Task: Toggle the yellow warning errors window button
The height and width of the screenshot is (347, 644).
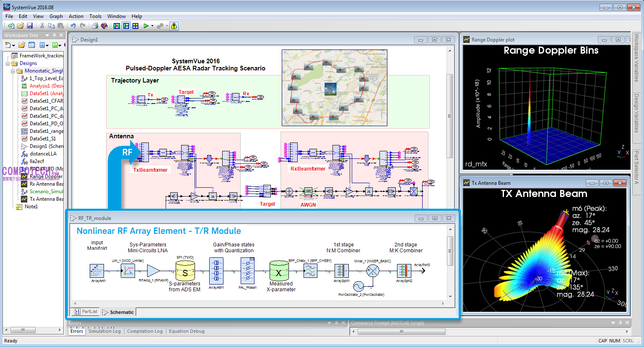Action: 174,26
